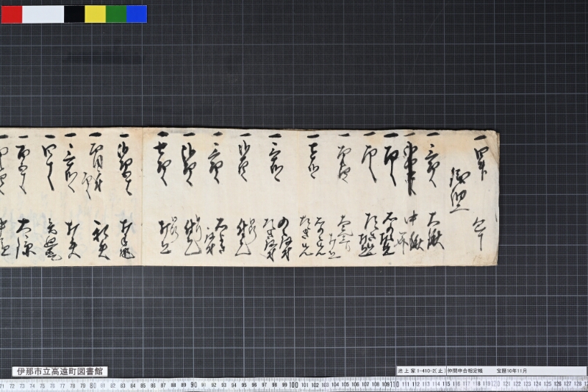
Task: Click the 仲間申合相定帳 title label
Action: click(x=464, y=371)
